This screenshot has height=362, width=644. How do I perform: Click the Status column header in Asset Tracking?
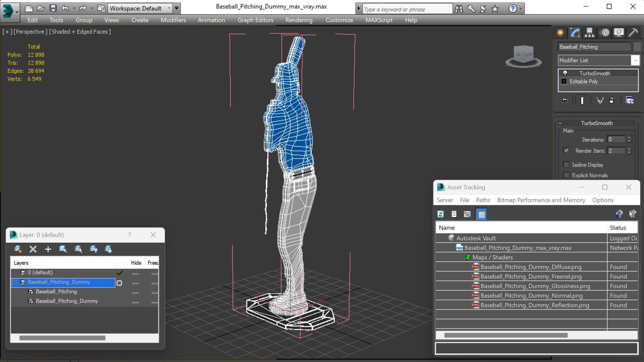click(x=622, y=228)
